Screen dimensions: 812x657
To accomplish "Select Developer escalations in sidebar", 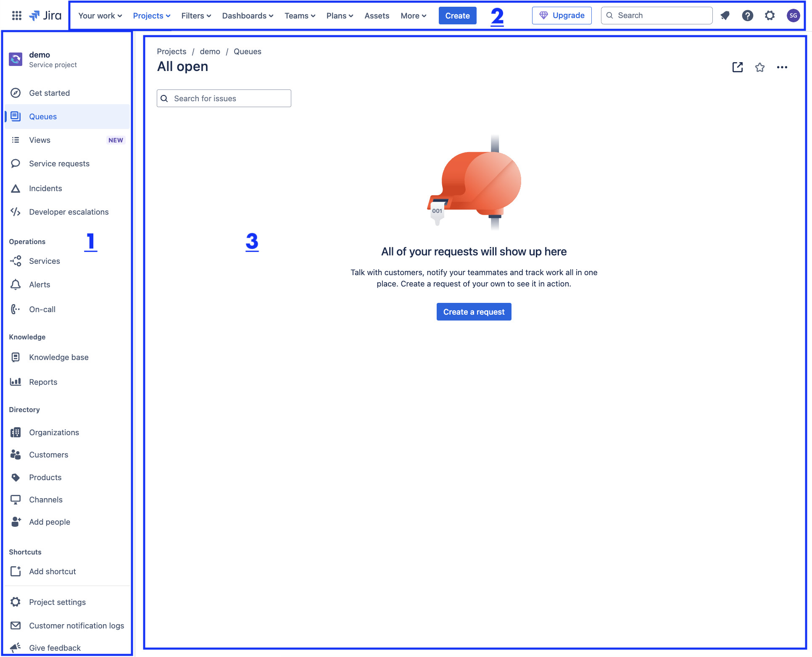I will click(x=67, y=212).
